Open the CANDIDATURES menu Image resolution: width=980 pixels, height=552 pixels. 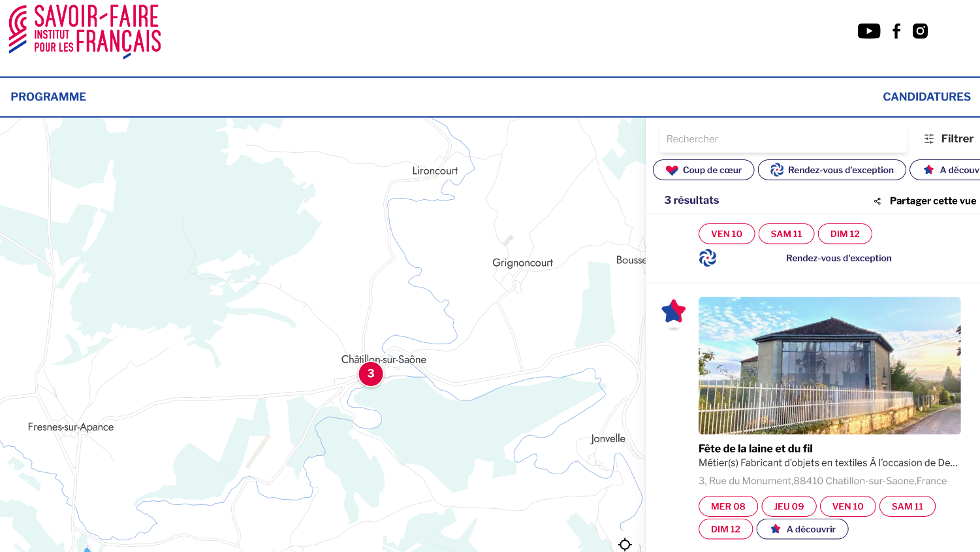click(x=926, y=97)
